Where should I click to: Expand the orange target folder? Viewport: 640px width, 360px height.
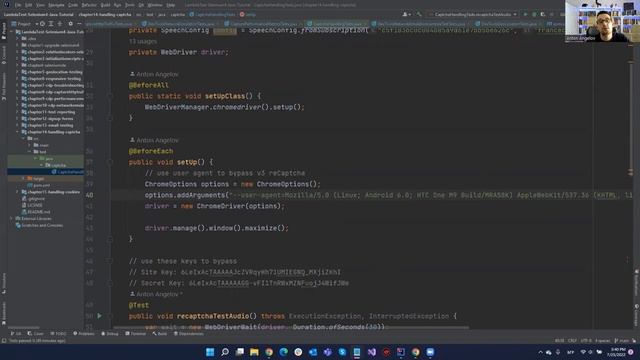(24, 178)
